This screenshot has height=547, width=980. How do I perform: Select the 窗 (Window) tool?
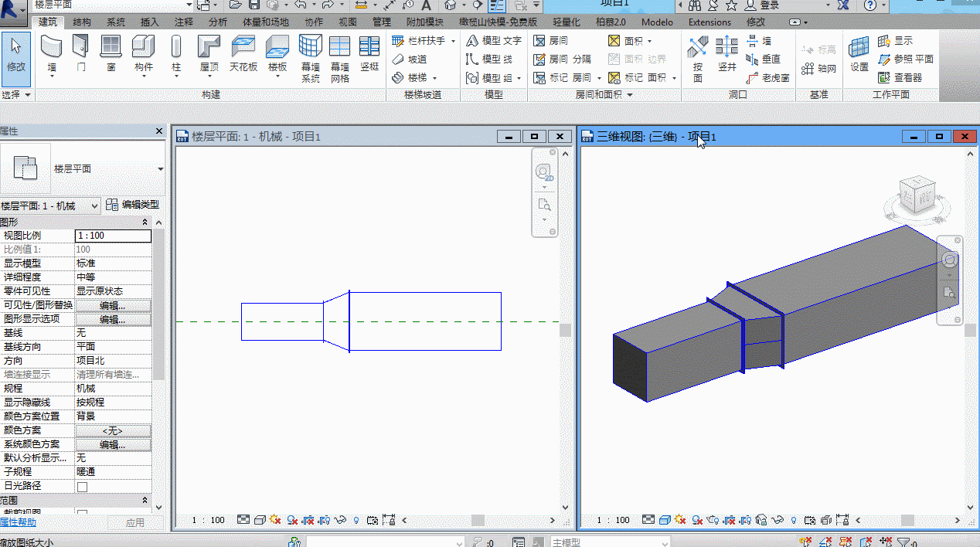pos(111,54)
